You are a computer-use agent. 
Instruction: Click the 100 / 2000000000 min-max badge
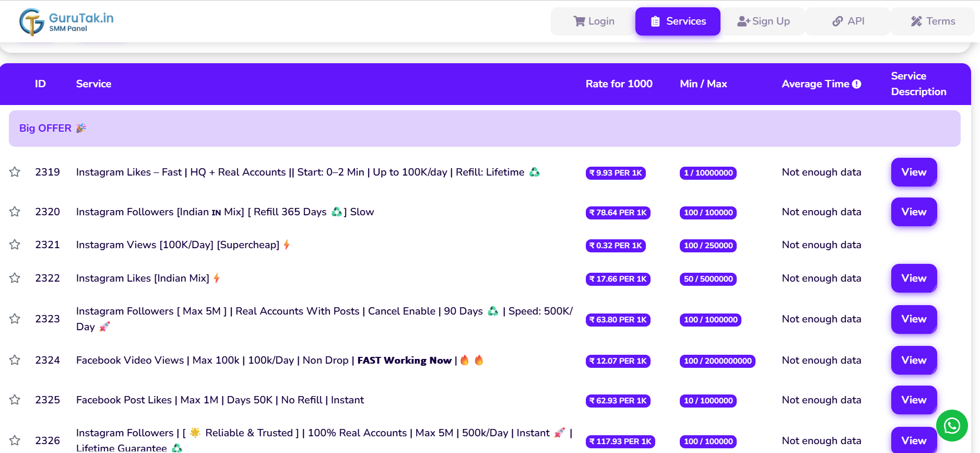click(x=717, y=361)
